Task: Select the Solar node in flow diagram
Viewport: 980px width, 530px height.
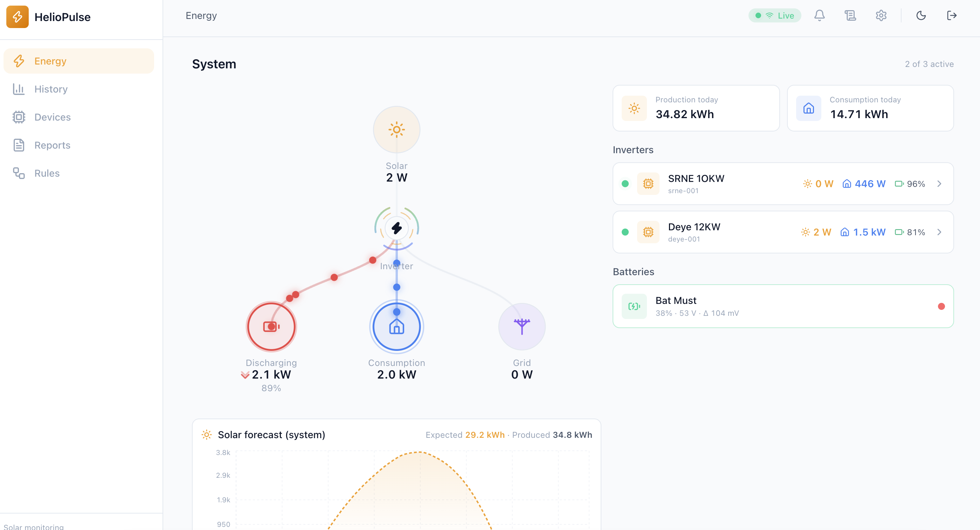Action: [396, 130]
